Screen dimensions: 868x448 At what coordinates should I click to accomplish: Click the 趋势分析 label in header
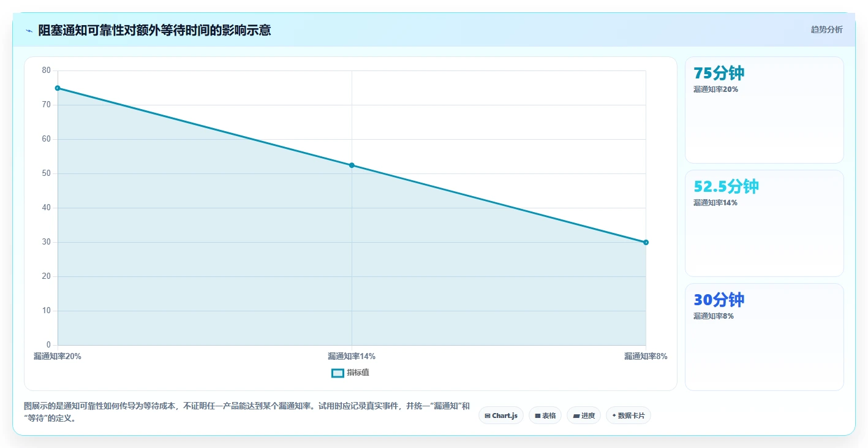point(826,29)
